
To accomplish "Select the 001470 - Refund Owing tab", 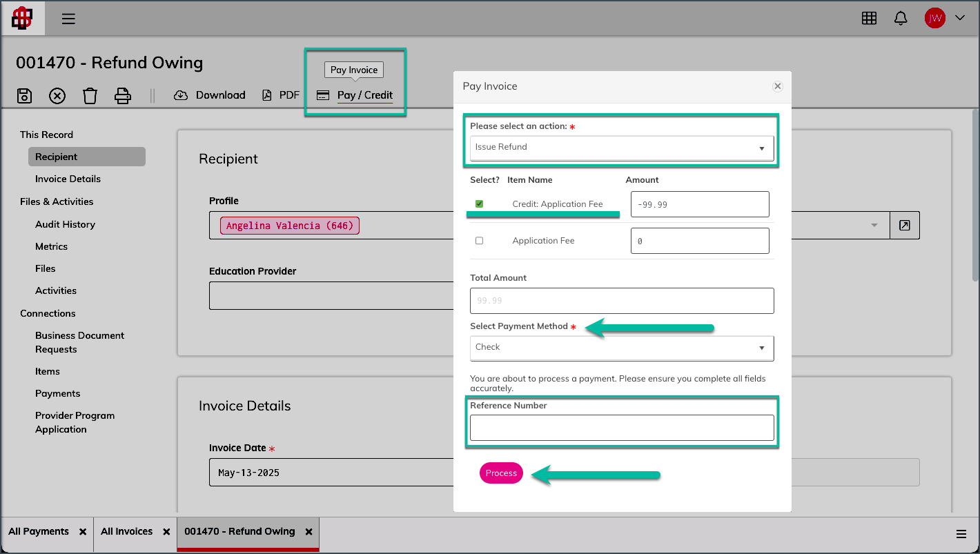I will coord(239,532).
